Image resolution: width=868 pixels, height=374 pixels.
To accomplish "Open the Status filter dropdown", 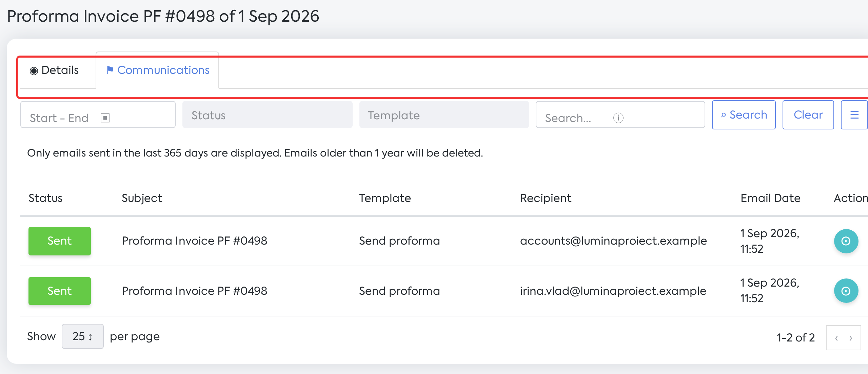I will coord(267,115).
